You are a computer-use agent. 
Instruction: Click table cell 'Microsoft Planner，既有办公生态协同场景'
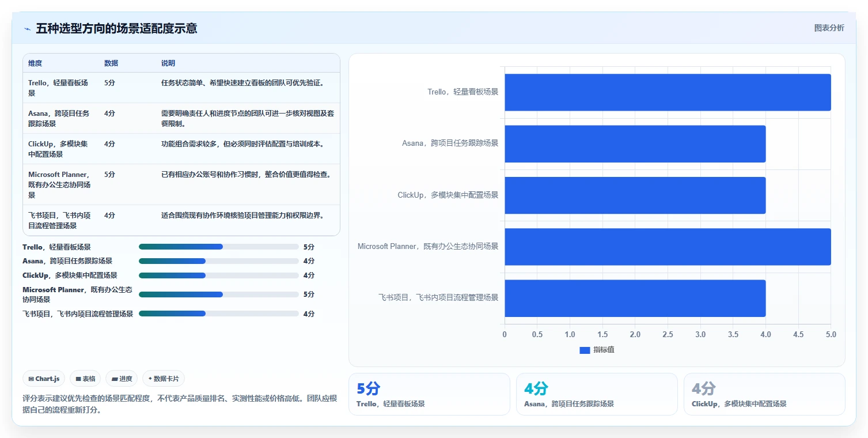click(60, 184)
